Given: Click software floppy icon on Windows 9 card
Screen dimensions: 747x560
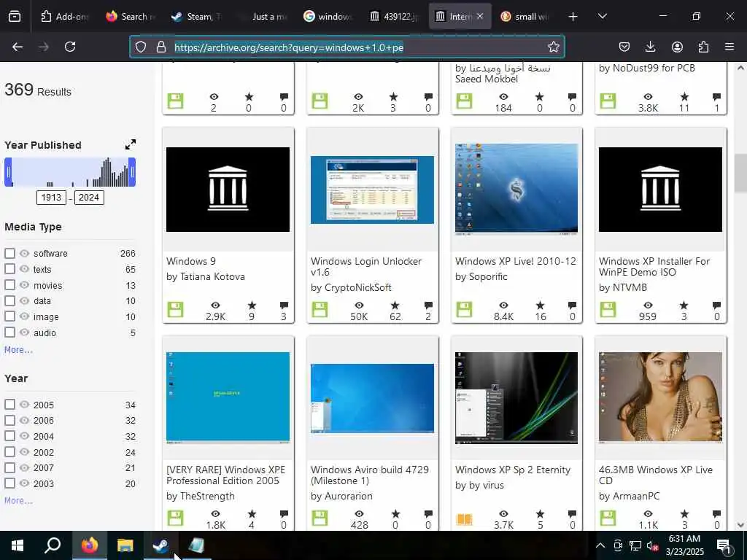Looking at the screenshot, I should pos(175,309).
